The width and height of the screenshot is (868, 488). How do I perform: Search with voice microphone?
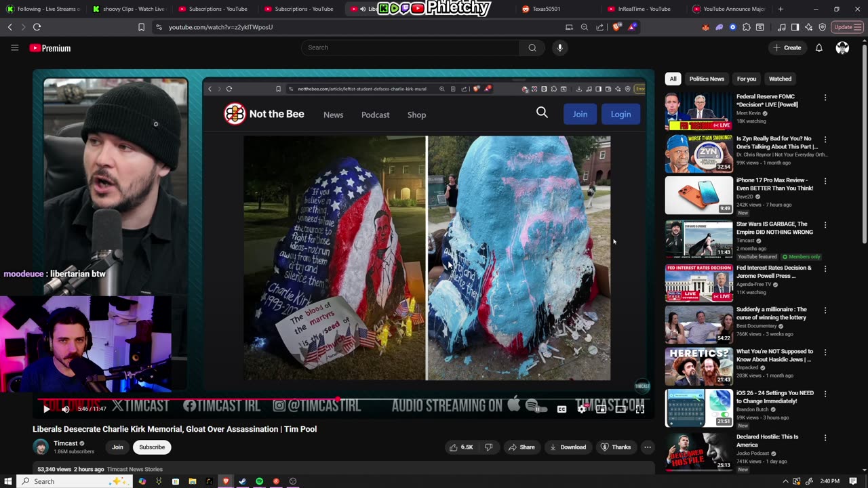pyautogui.click(x=559, y=47)
